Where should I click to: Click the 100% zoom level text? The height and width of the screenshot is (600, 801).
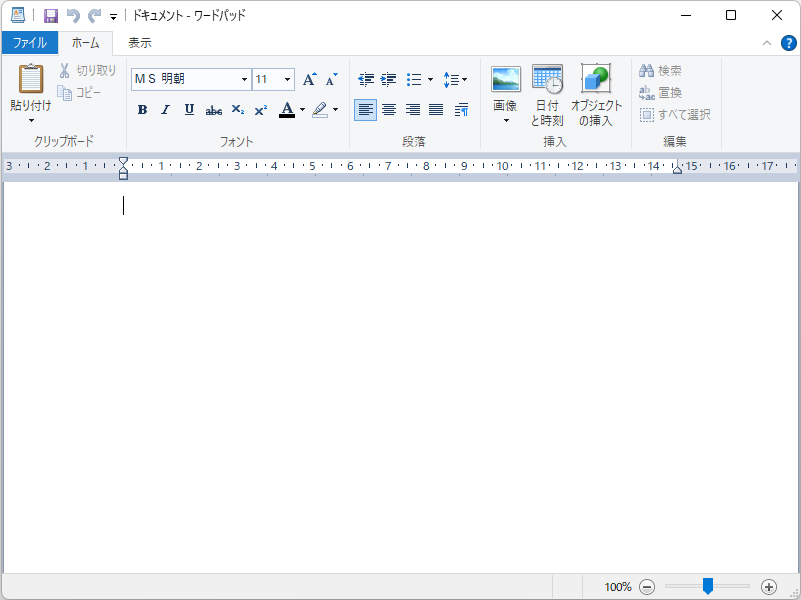tap(618, 587)
